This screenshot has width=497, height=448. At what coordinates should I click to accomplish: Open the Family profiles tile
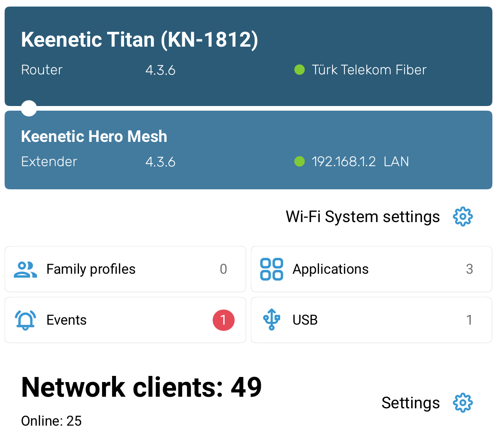pos(125,269)
